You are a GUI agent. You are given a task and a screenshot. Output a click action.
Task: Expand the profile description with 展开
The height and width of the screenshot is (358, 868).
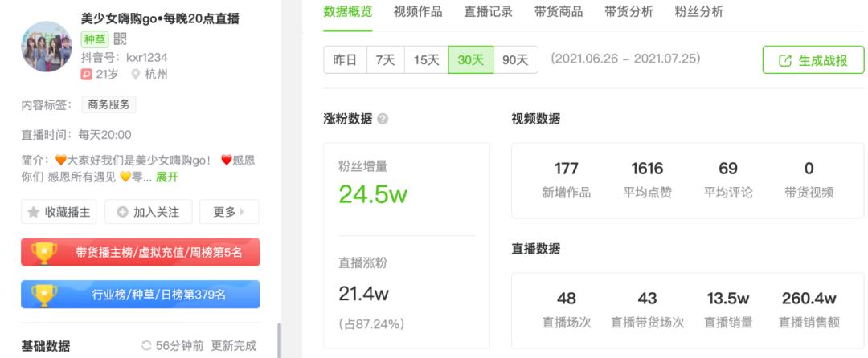[x=167, y=177]
